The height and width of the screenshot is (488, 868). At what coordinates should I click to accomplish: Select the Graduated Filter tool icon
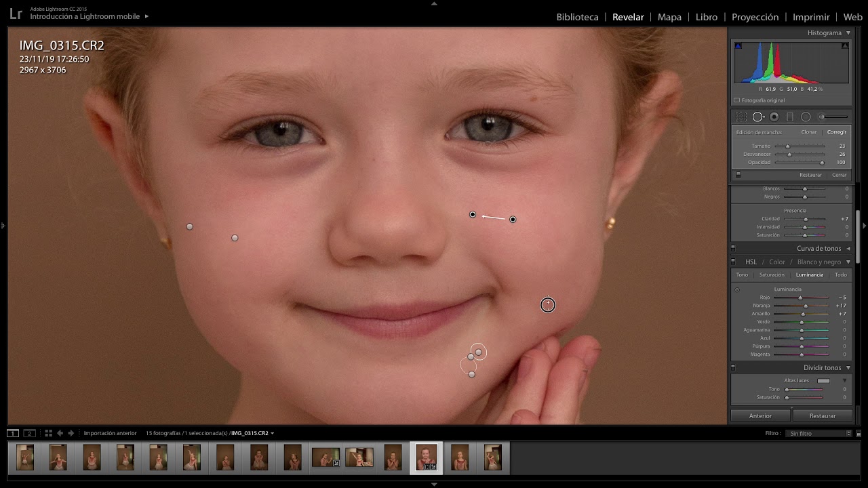(x=790, y=117)
